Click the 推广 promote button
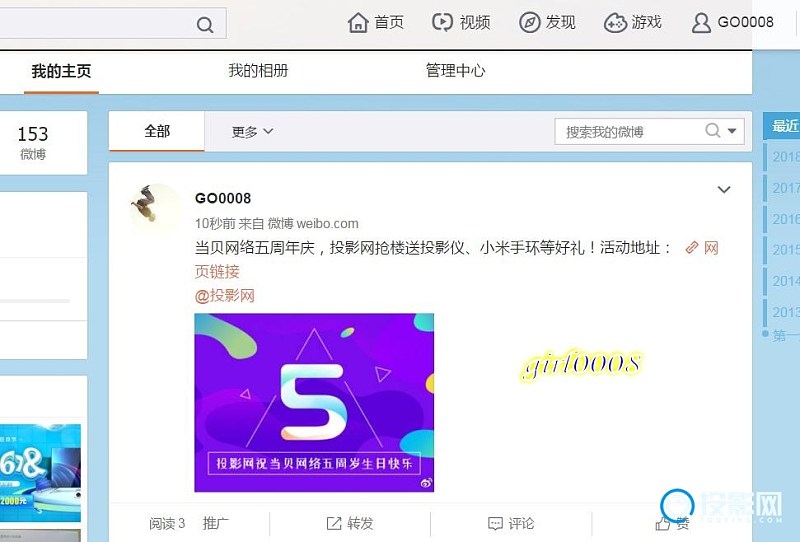 (x=215, y=523)
